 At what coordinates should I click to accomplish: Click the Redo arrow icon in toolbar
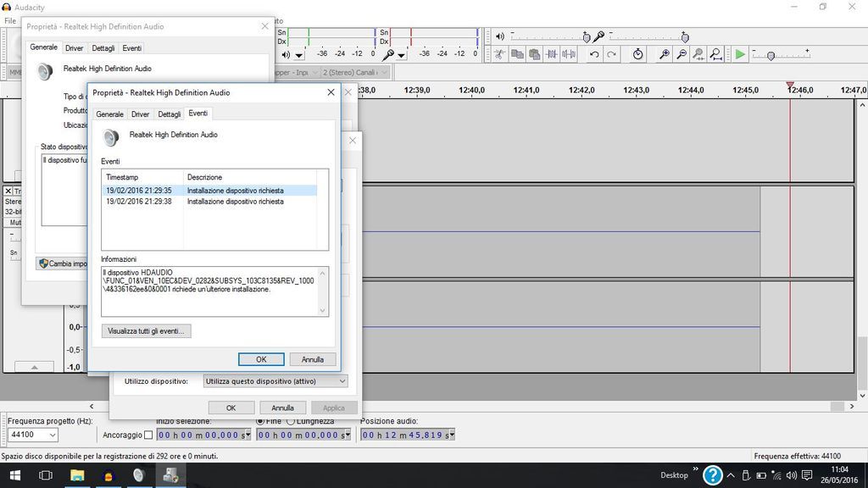click(x=611, y=54)
